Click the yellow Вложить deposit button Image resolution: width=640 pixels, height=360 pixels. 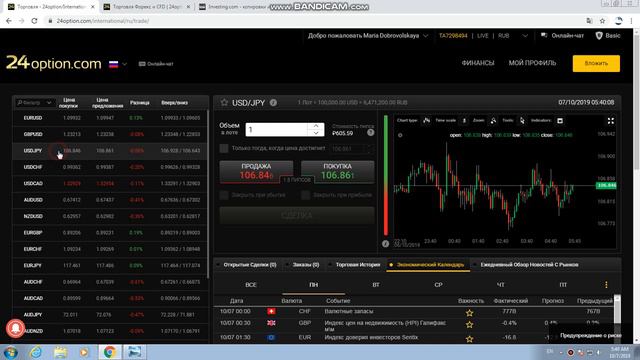pyautogui.click(x=596, y=64)
